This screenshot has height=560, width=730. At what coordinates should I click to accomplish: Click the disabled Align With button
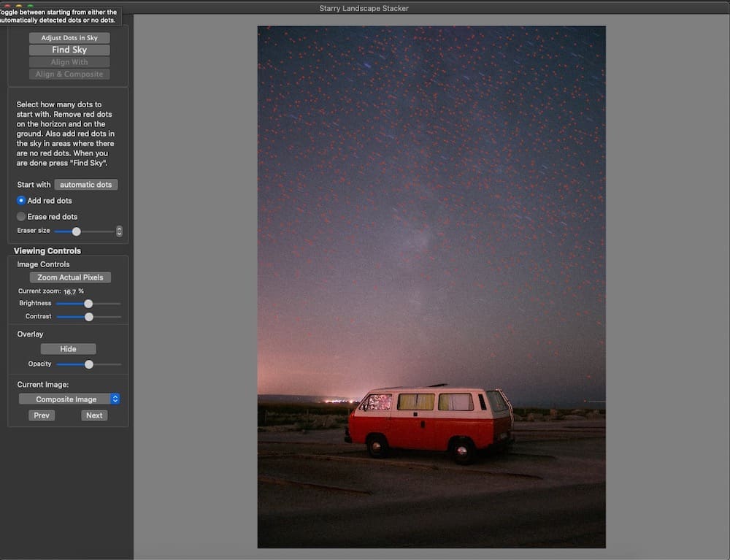69,62
